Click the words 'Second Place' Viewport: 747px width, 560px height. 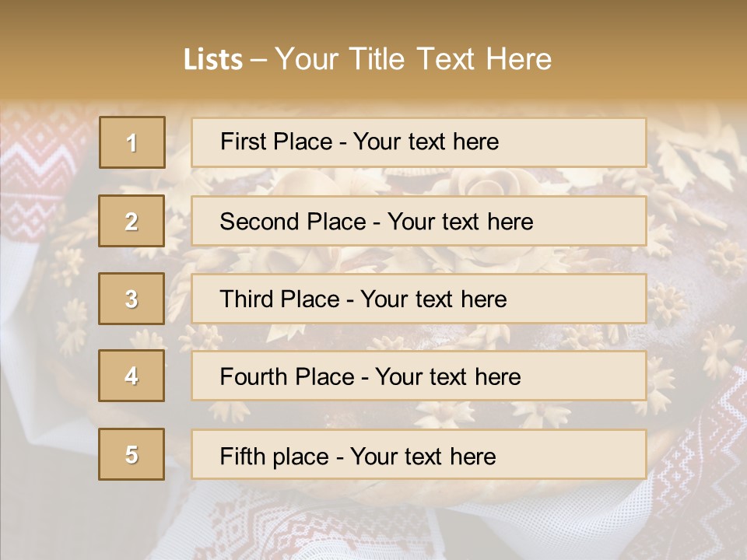pos(293,222)
